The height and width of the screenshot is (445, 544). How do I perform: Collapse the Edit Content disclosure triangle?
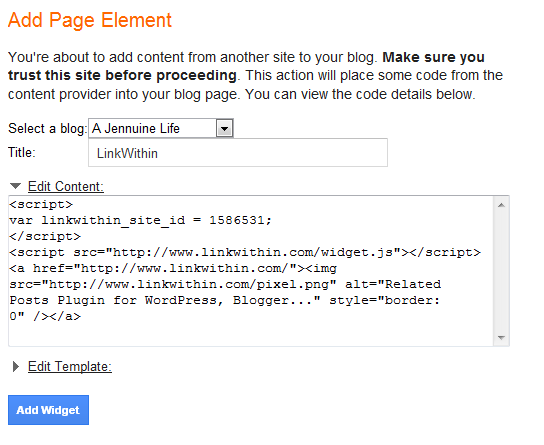coord(15,186)
